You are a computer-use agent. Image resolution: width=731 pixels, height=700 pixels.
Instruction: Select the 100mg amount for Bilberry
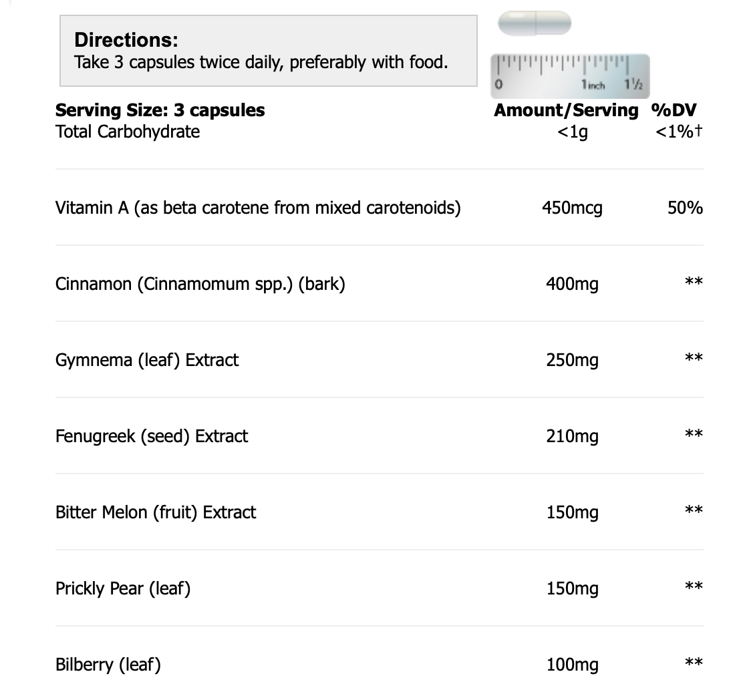coord(572,665)
